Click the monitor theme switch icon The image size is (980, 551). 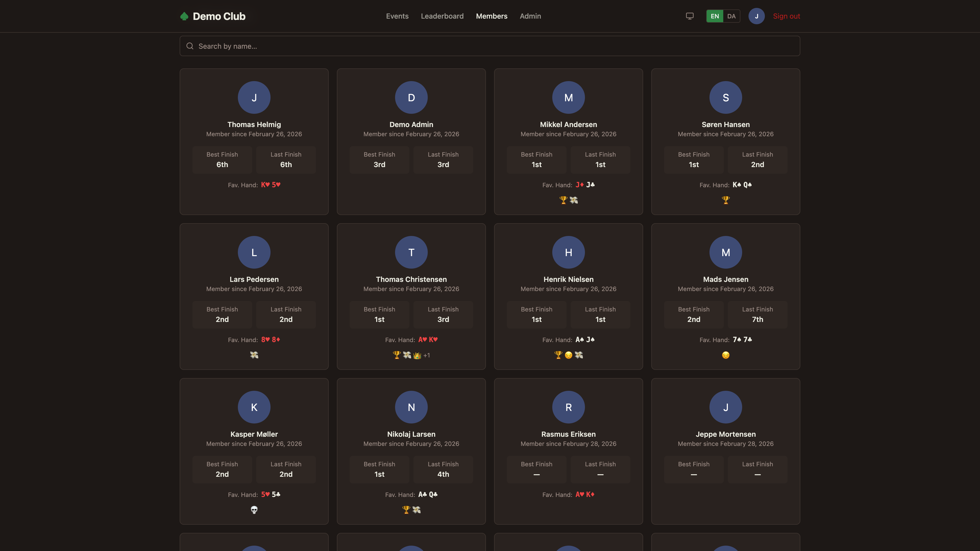pos(689,16)
